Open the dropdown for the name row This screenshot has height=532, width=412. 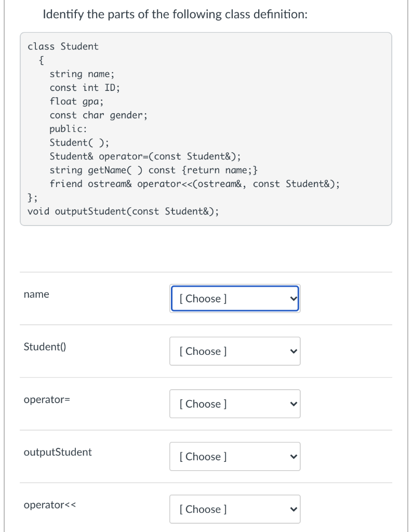(235, 299)
